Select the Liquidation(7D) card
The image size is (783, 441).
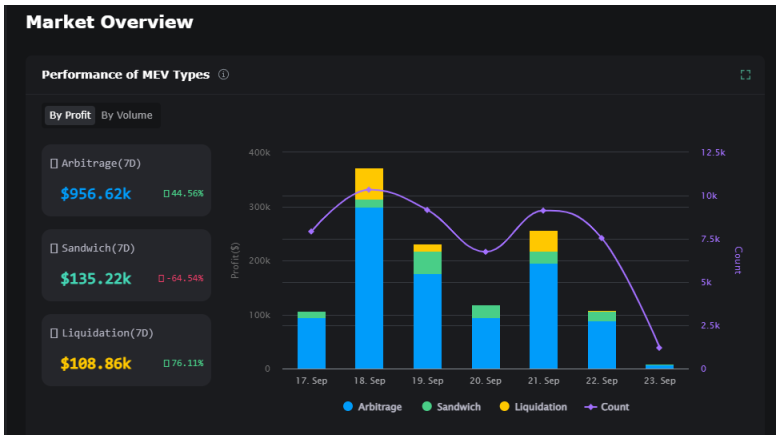tap(126, 350)
